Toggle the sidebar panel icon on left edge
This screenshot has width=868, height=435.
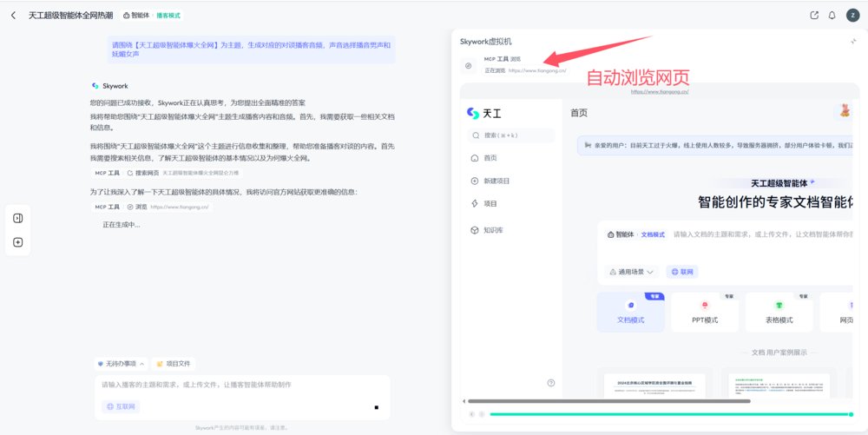18,218
